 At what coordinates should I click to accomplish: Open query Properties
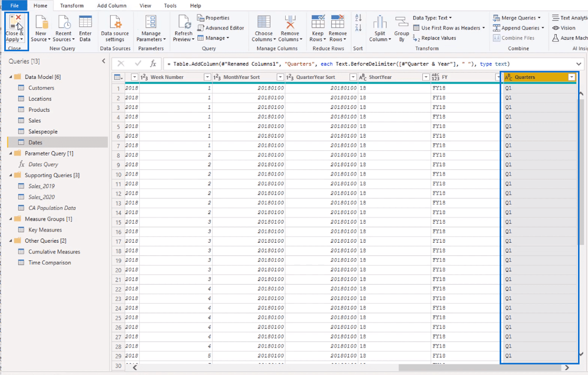pos(213,17)
